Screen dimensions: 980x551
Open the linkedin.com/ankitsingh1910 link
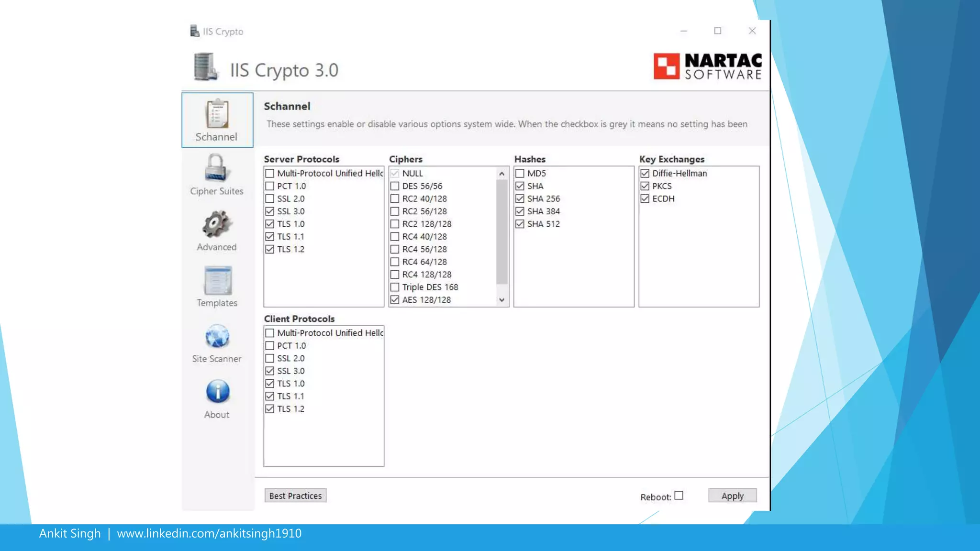tap(209, 533)
